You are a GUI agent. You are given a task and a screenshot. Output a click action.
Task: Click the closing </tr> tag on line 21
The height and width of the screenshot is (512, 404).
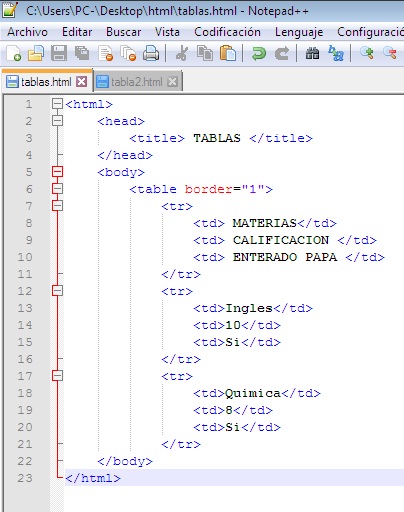point(181,444)
